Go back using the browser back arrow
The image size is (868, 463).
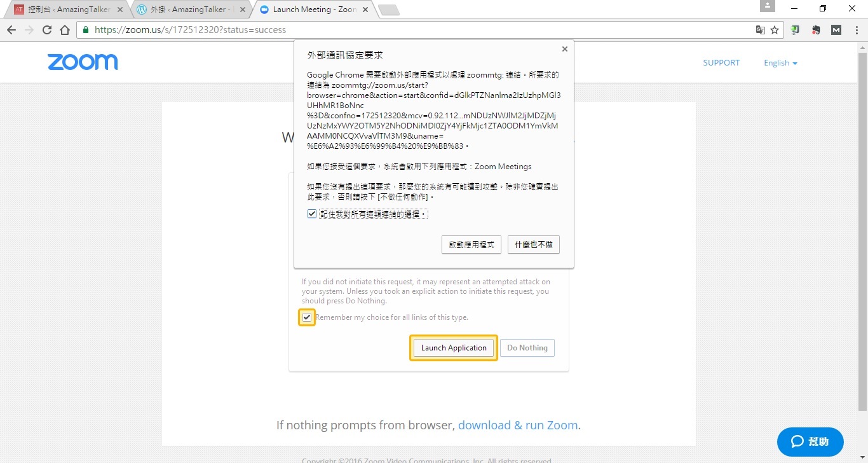click(x=11, y=30)
